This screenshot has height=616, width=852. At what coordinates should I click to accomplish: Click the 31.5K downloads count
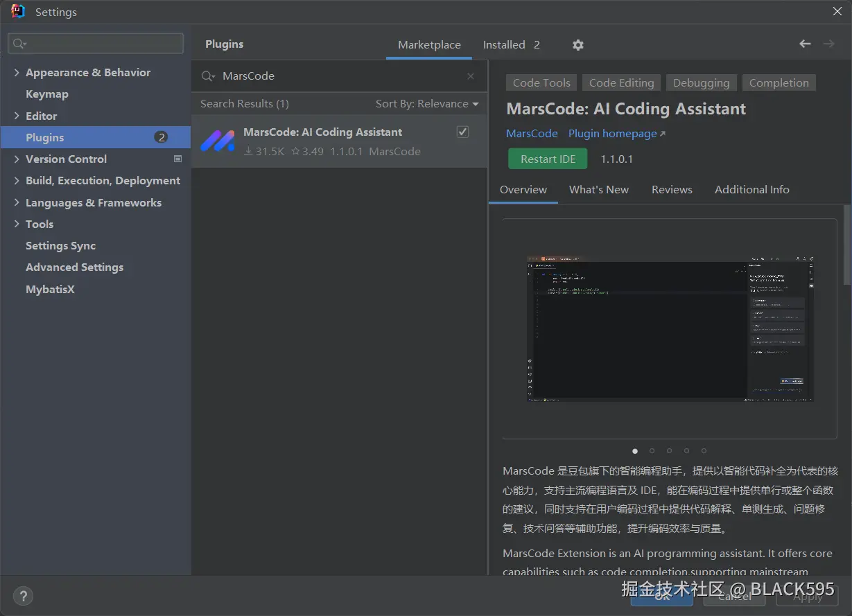264,152
